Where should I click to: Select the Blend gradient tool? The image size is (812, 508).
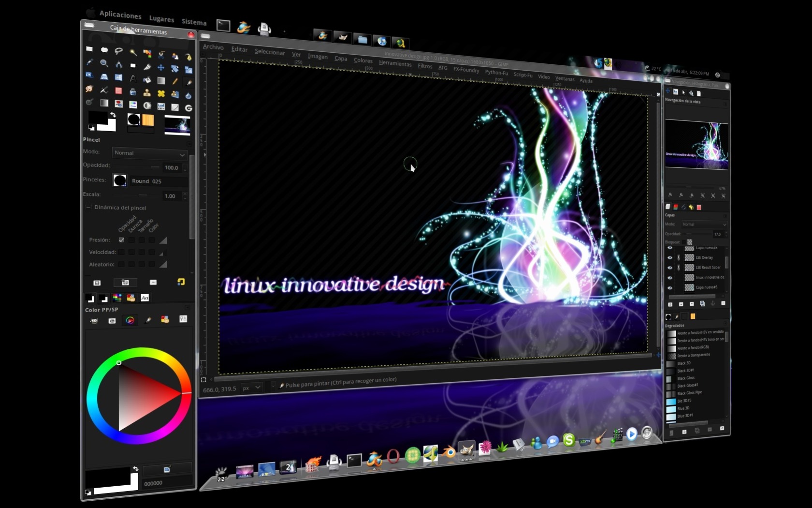coord(161,81)
